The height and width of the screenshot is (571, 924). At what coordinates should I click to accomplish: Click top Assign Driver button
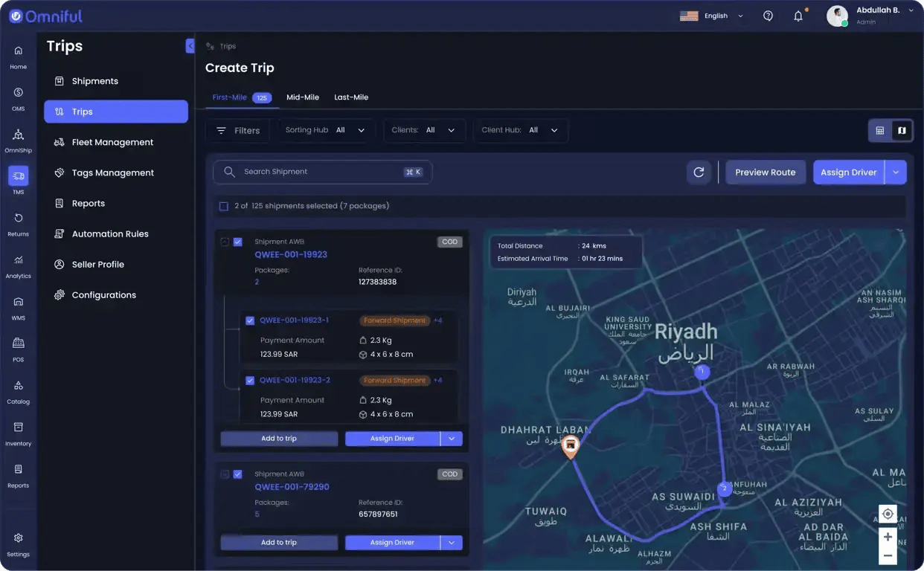point(849,172)
